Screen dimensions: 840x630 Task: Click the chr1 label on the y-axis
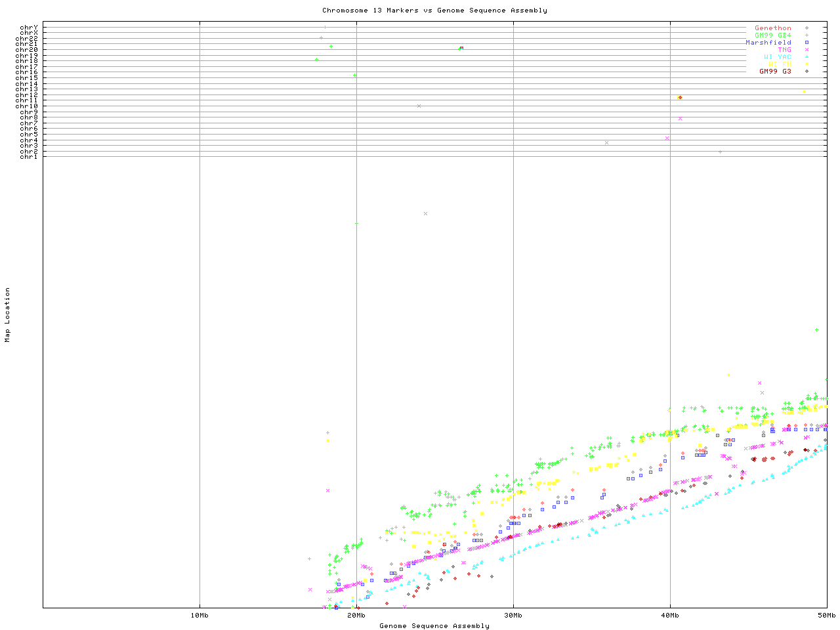pyautogui.click(x=29, y=157)
